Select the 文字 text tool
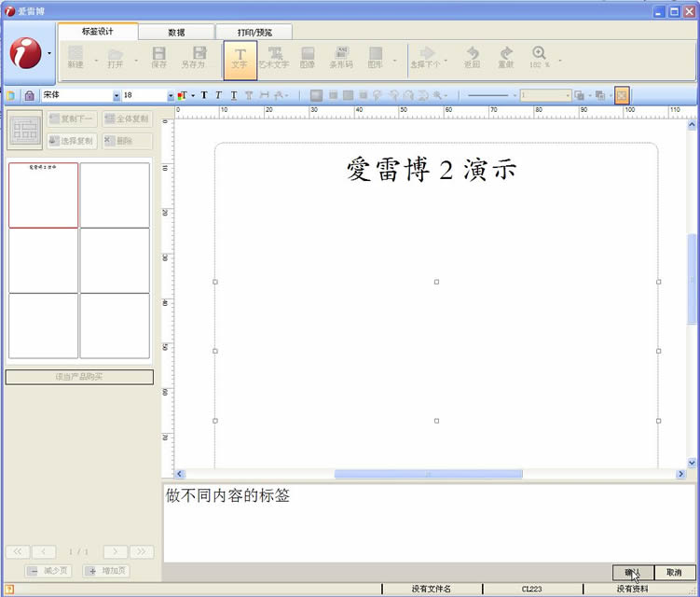Viewport: 700px width, 597px height. click(240, 61)
